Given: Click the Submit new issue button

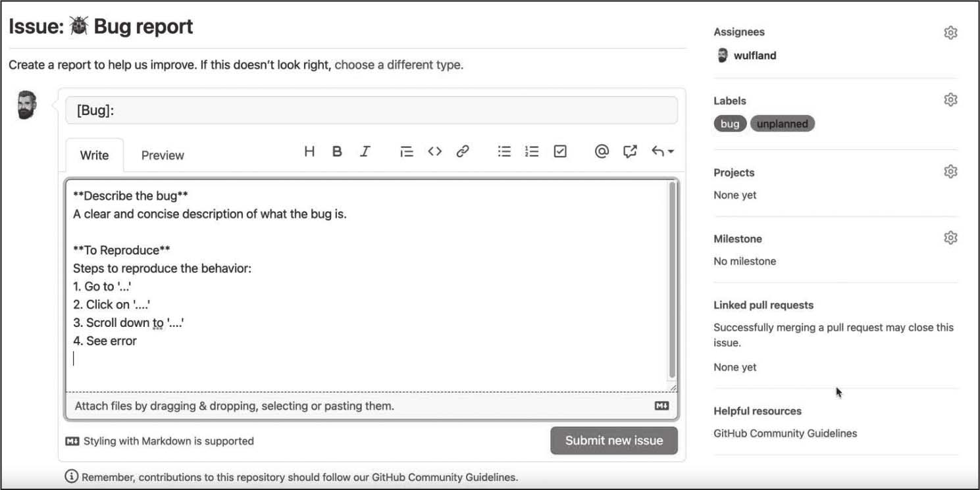Looking at the screenshot, I should (x=613, y=441).
